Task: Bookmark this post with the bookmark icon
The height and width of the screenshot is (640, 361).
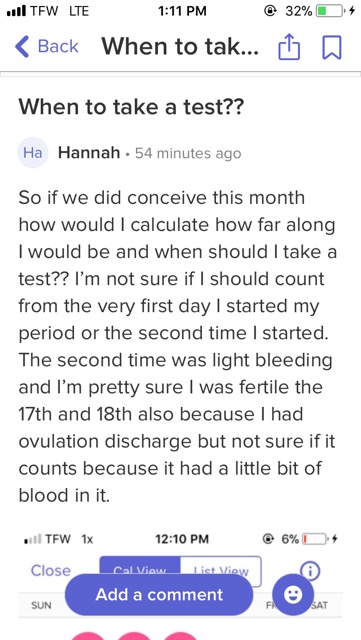Action: [x=331, y=47]
